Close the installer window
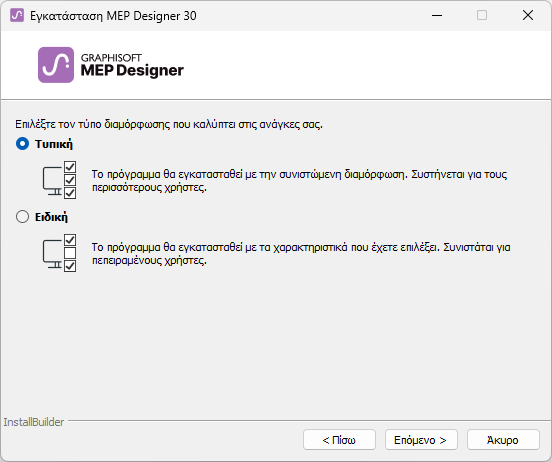This screenshot has width=552, height=462. pos(528,15)
